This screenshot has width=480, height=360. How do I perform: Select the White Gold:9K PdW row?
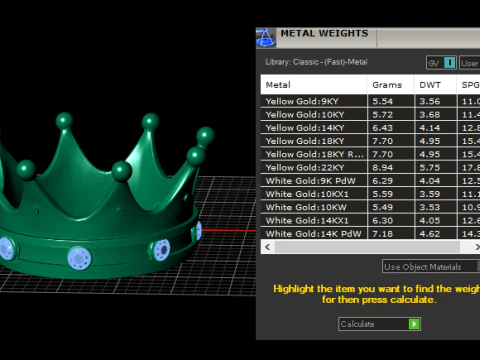pyautogui.click(x=370, y=181)
